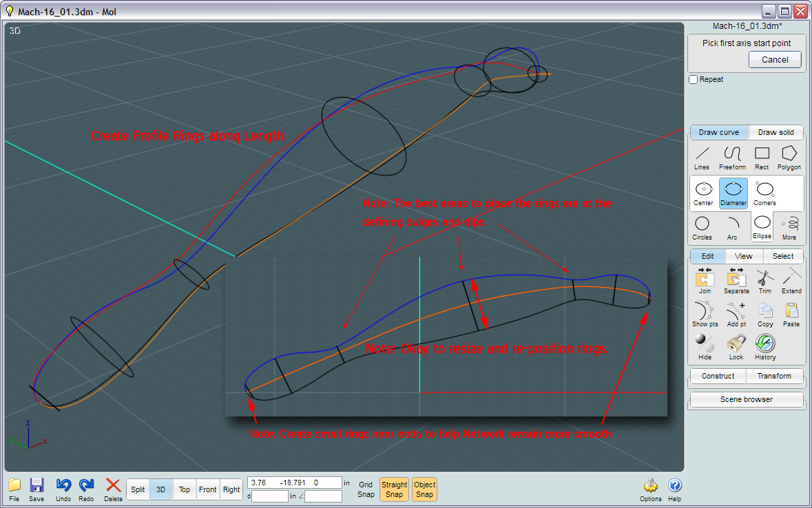Use the Add pt tool

pos(736,315)
